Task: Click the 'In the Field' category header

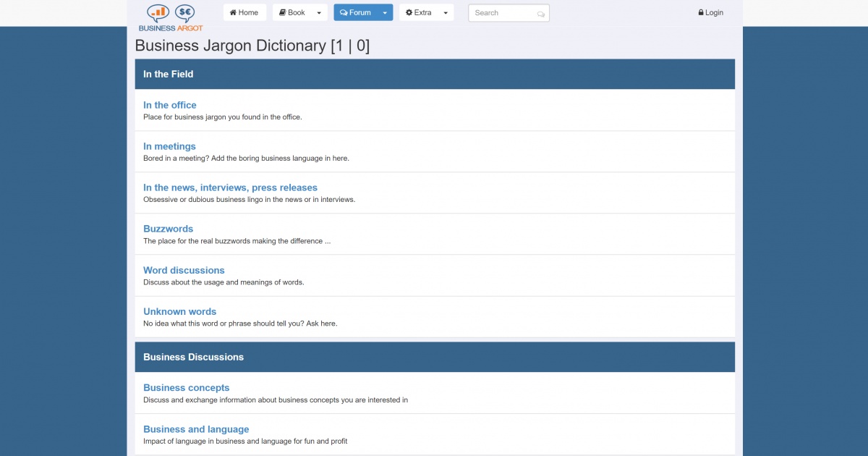Action: click(168, 74)
